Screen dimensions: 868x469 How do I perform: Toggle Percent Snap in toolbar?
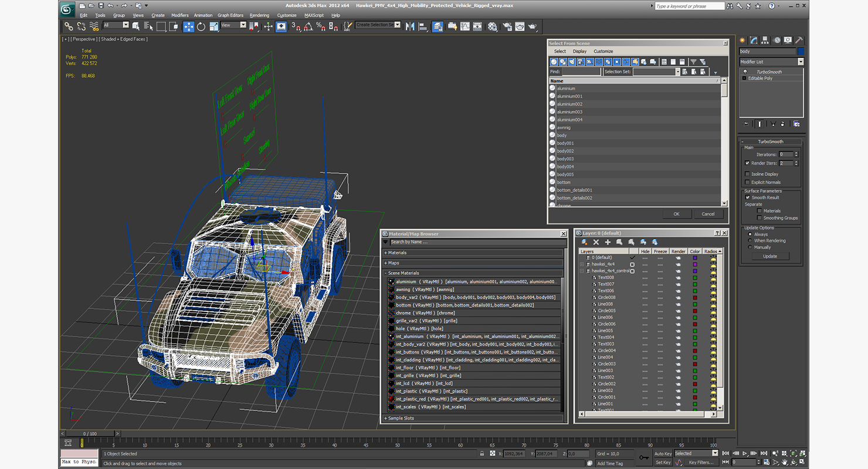[x=320, y=26]
